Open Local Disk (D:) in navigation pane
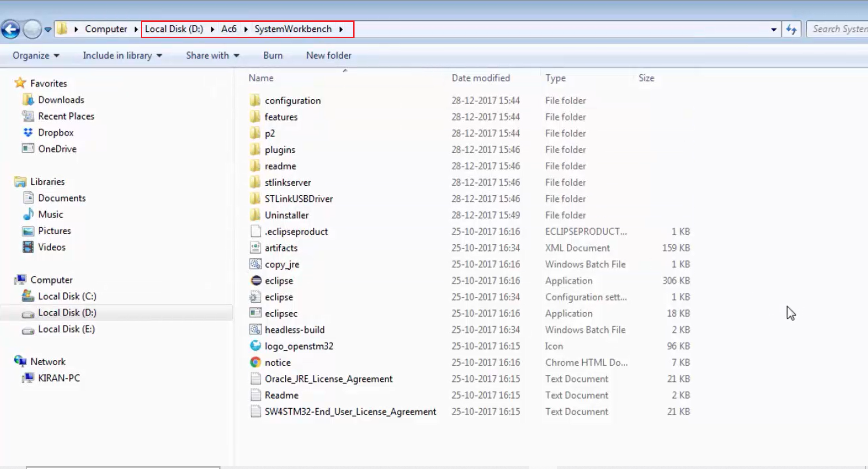The image size is (868, 469). point(67,313)
